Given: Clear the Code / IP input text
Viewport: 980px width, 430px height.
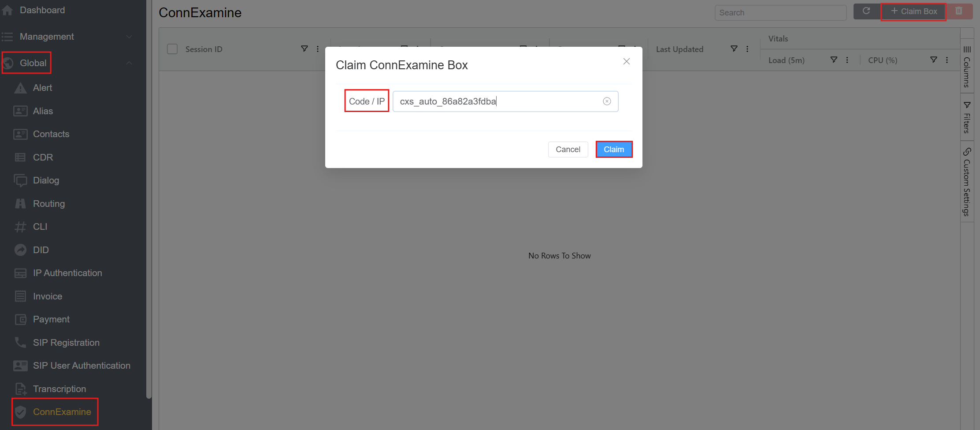Looking at the screenshot, I should [607, 101].
